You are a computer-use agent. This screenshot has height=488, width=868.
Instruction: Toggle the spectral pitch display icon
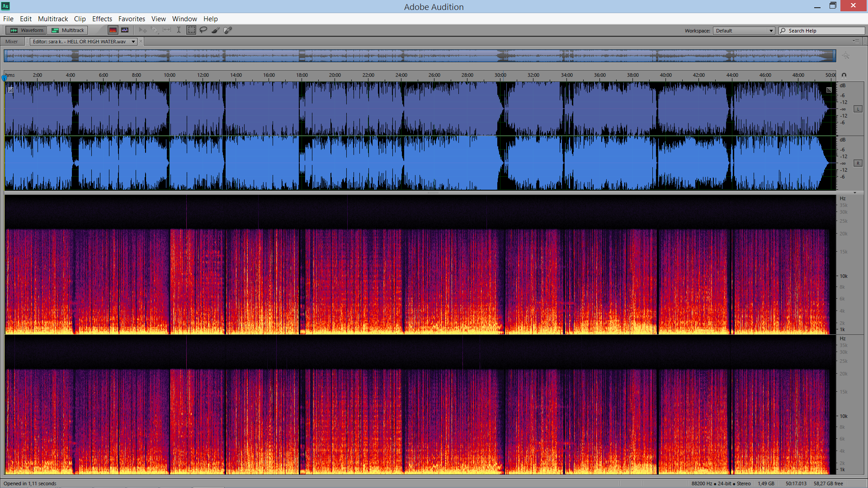click(125, 30)
